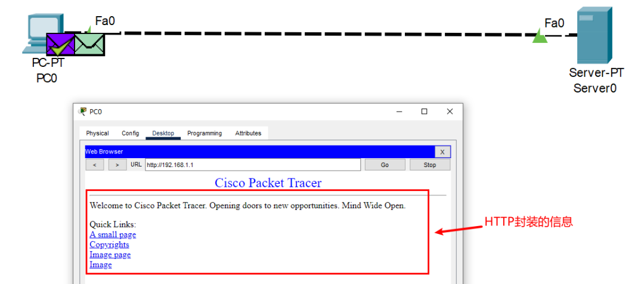The image size is (644, 284).
Task: Select the Server0 server device icon
Action: point(595,35)
